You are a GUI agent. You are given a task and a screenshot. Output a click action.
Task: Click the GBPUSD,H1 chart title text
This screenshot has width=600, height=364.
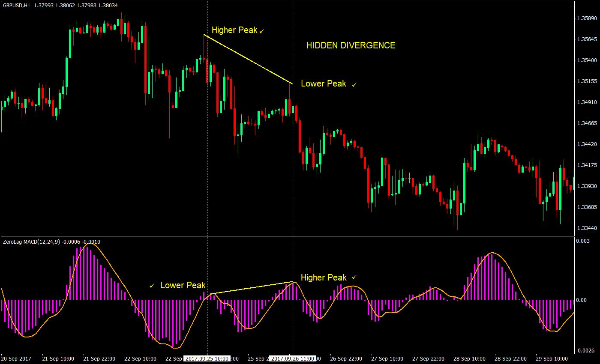click(16, 6)
